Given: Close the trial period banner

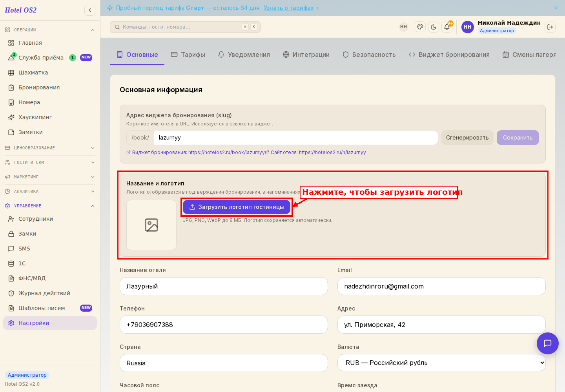Looking at the screenshot, I should pos(556,8).
